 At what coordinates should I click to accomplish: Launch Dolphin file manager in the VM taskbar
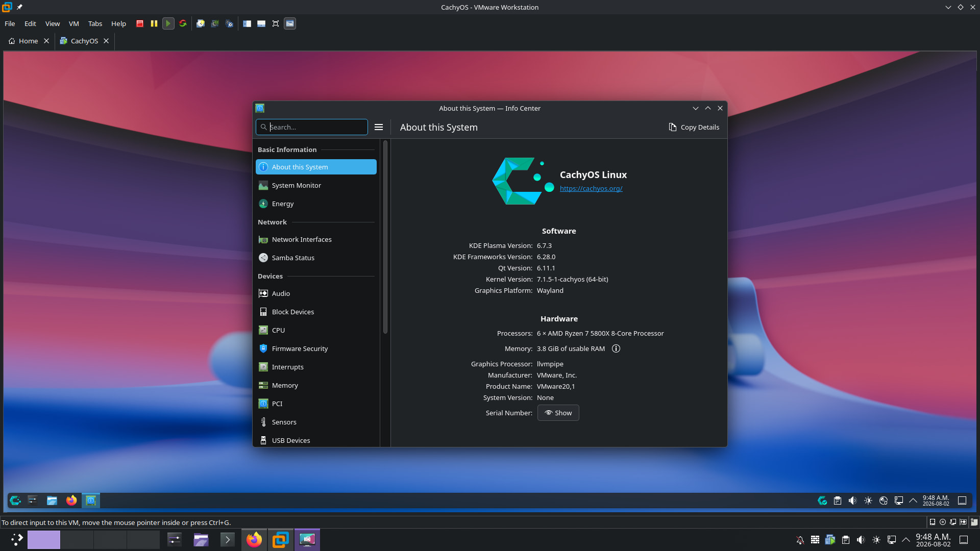coord(52,500)
